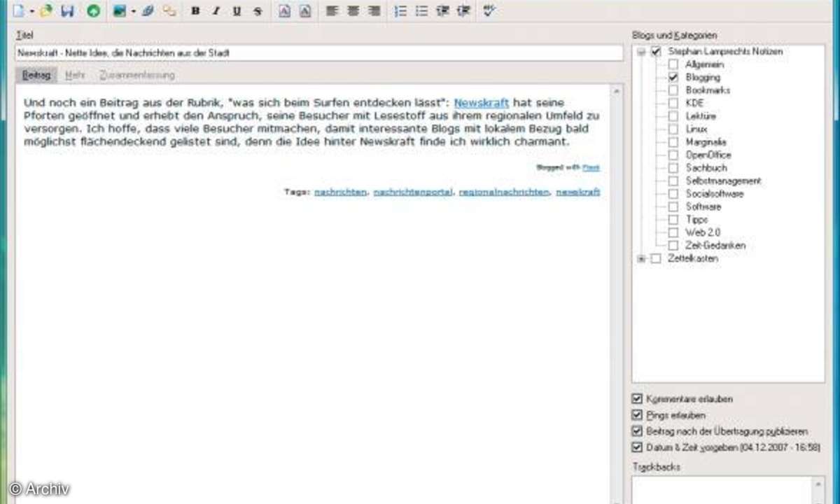840x504 pixels.
Task: Toggle Beitrag nach der Übertragung publizieren
Action: pos(636,431)
